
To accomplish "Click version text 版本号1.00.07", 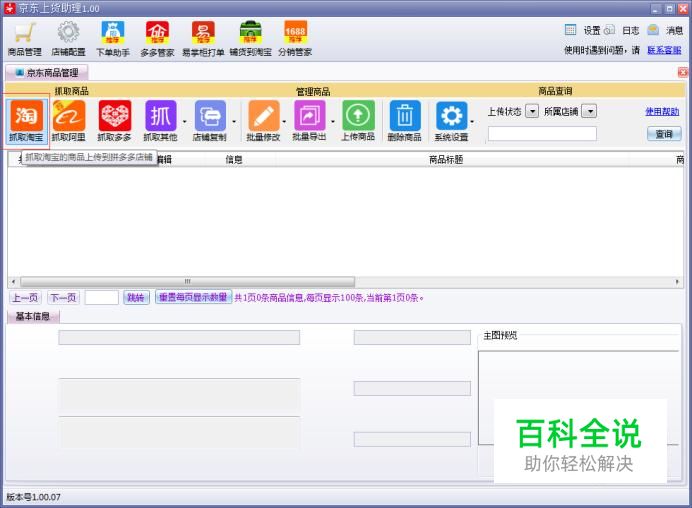I will coord(34,497).
